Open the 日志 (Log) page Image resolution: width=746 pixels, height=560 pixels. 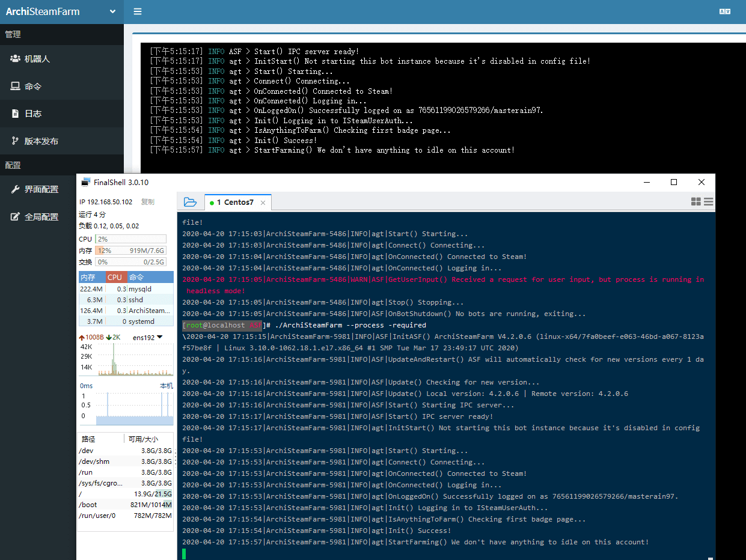point(32,114)
